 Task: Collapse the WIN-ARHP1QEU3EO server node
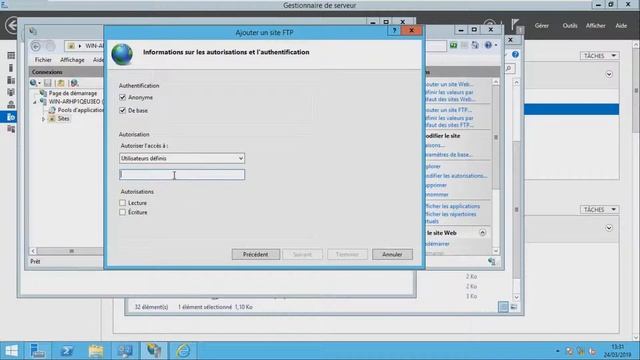(35, 102)
